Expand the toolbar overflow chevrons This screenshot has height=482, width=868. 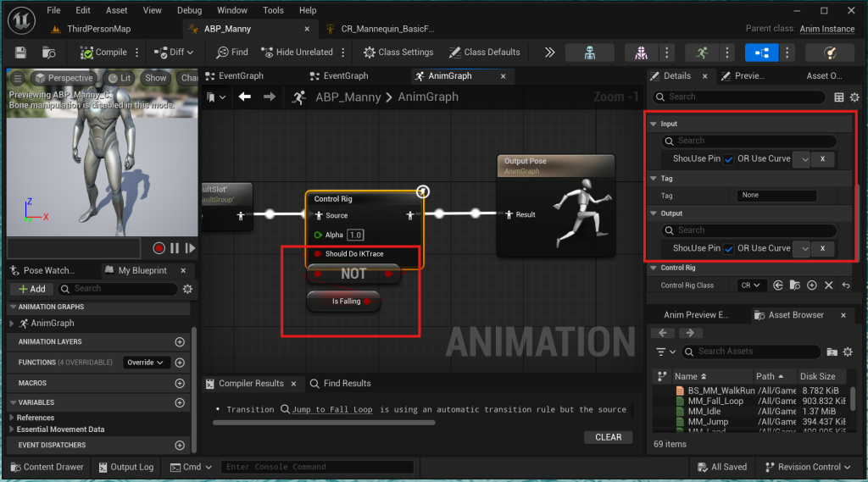click(549, 52)
